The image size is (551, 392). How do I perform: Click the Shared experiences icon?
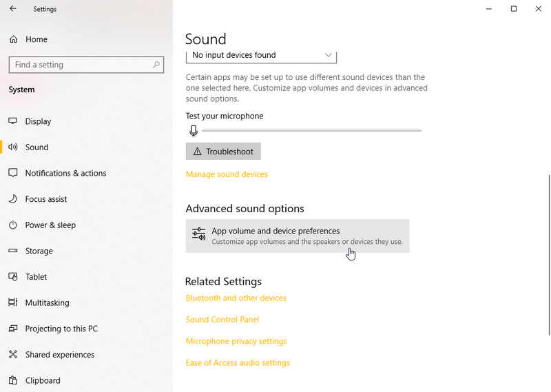pyautogui.click(x=13, y=354)
